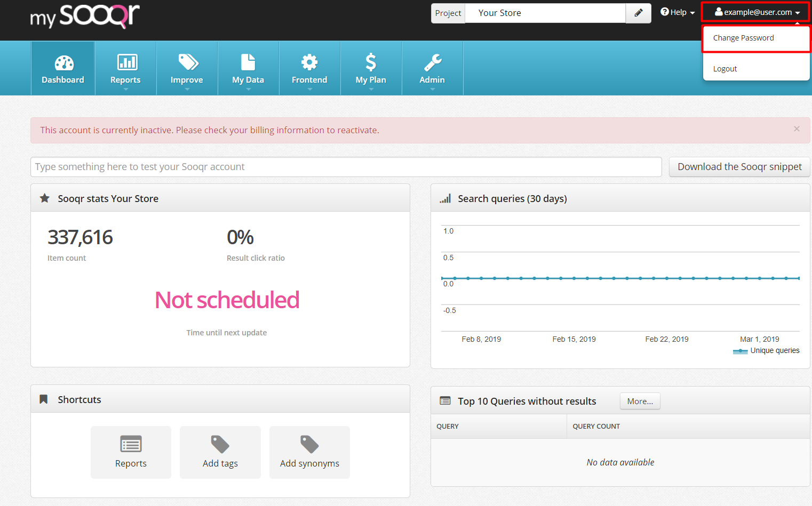Open the My Data nav label
Image resolution: width=812 pixels, height=506 pixels.
tap(248, 80)
